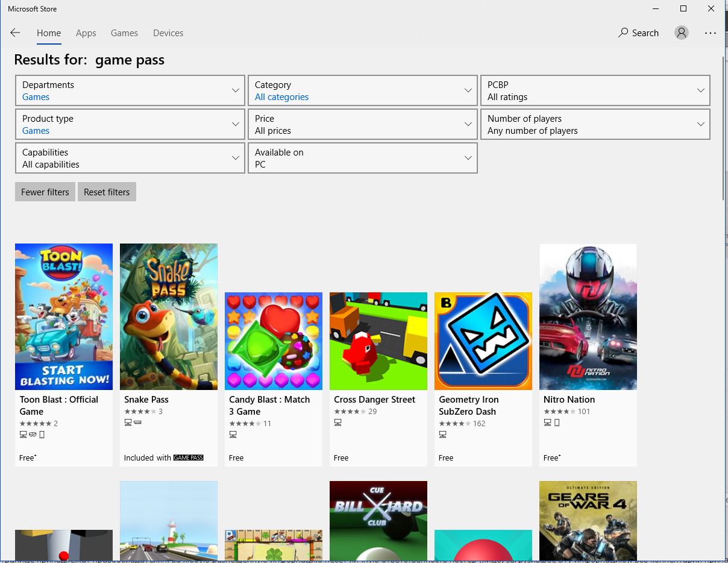Image resolution: width=728 pixels, height=563 pixels.
Task: Click the Free price on Toon Blast
Action: tap(28, 458)
